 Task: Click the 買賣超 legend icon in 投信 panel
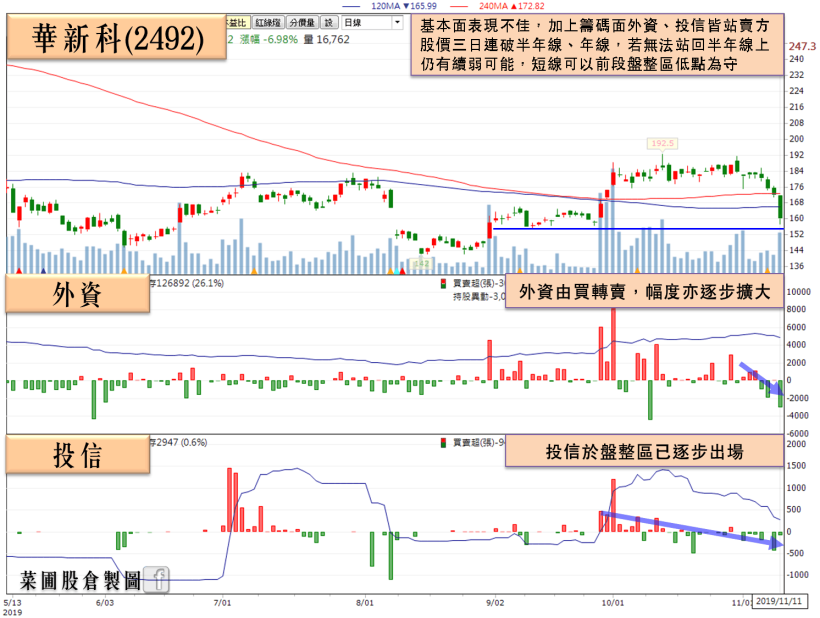(443, 443)
